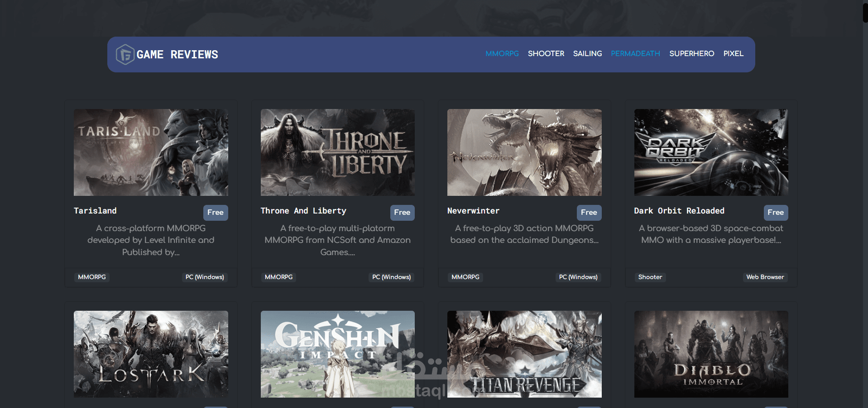
Task: Open the Tarisland cover image
Action: [151, 152]
